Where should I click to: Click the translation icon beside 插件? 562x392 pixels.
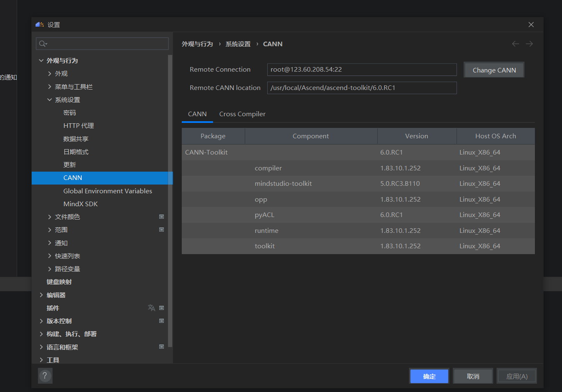(x=151, y=308)
